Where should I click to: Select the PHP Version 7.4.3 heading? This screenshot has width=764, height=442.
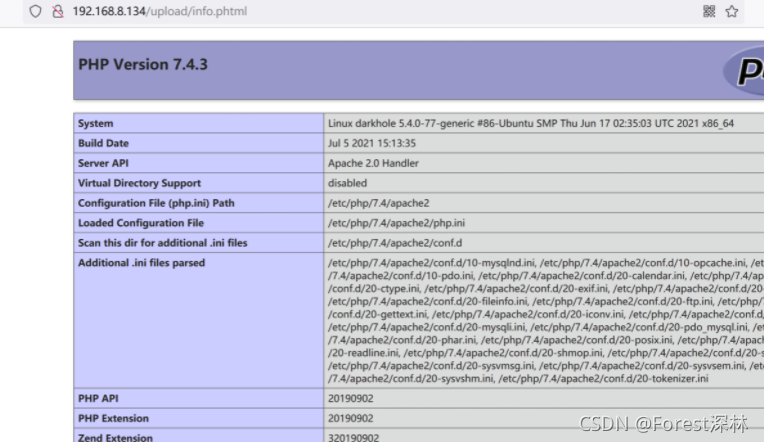(143, 64)
